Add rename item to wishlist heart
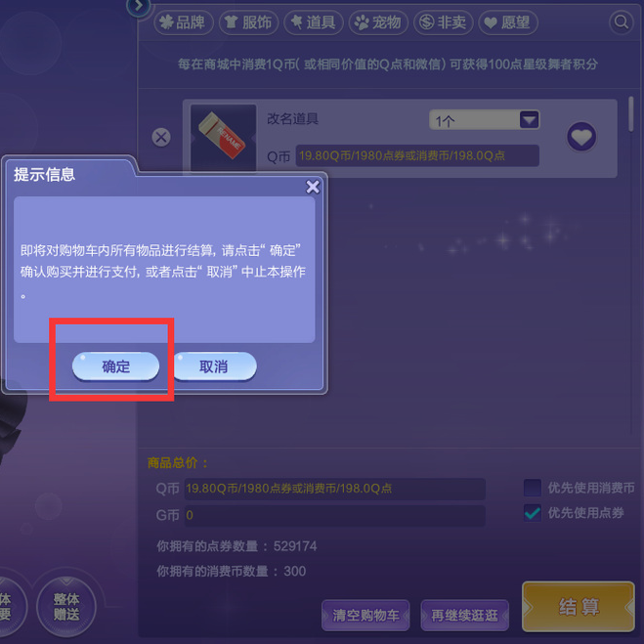The width and height of the screenshot is (644, 644). coord(581,137)
